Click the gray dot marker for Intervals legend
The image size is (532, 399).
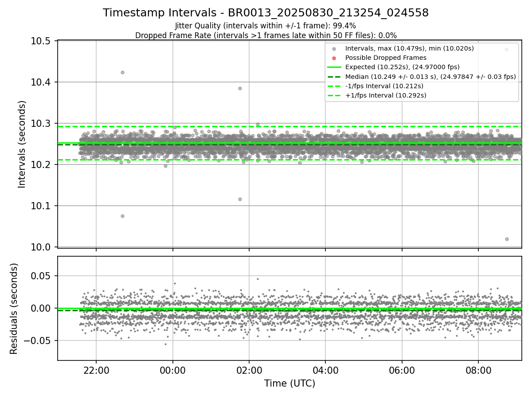(x=334, y=49)
